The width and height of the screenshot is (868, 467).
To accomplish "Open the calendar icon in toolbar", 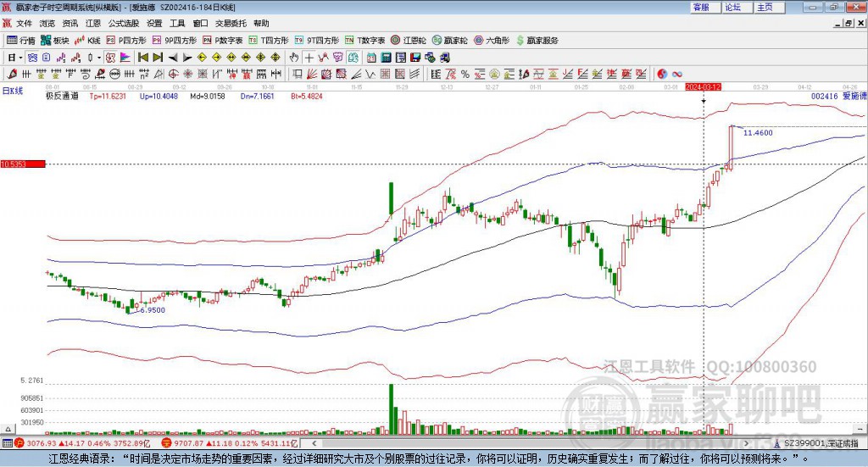I will (371, 58).
